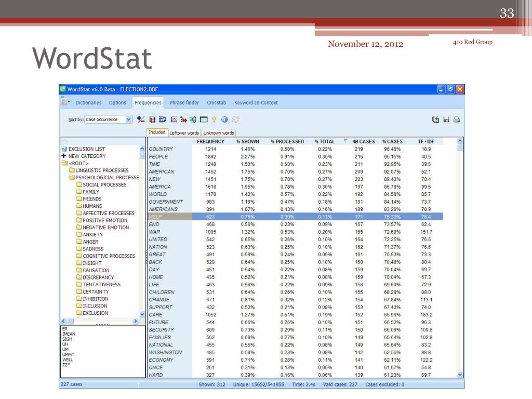Open the Unknown words sub-tab
532x399 pixels.
coord(219,133)
